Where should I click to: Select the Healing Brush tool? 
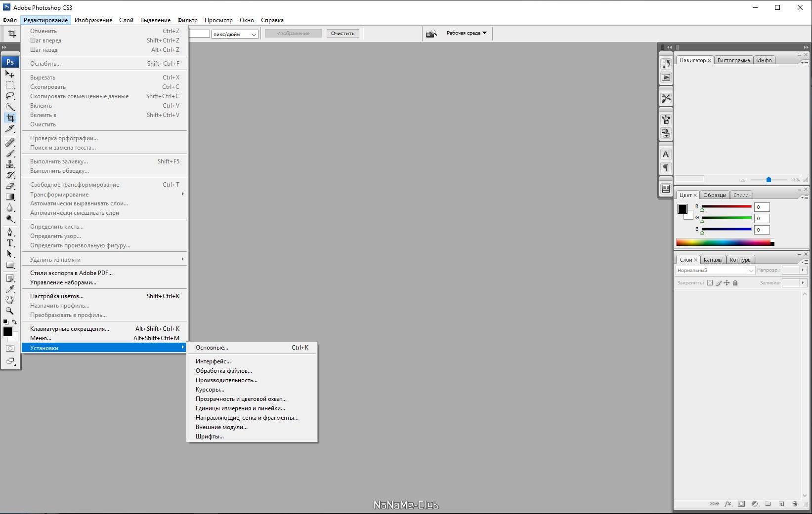coord(10,142)
